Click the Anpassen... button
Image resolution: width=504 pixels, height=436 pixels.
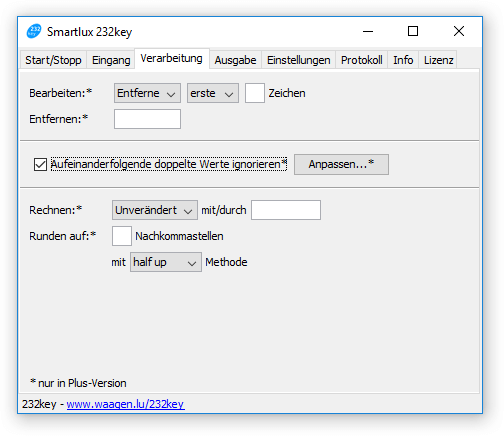coord(341,164)
